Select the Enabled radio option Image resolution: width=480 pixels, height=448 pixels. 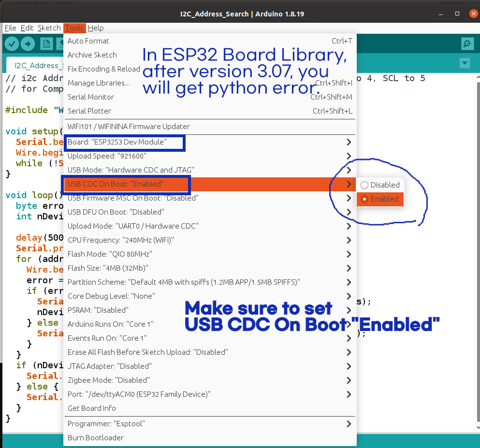[380, 199]
